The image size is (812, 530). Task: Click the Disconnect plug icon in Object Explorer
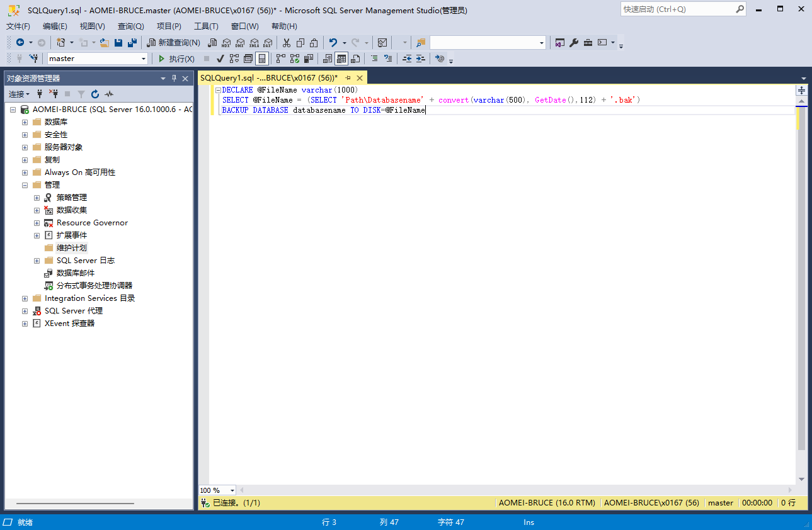coord(54,94)
